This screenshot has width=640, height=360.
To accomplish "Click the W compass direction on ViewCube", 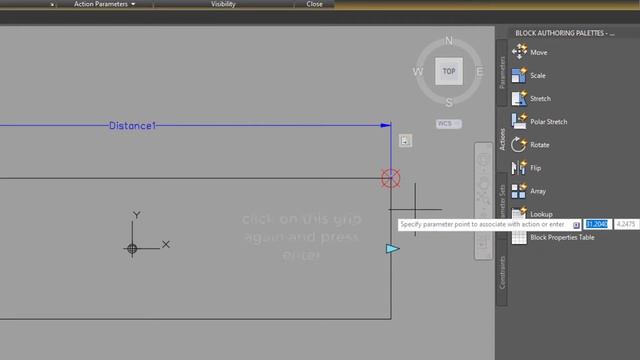I will tap(418, 72).
